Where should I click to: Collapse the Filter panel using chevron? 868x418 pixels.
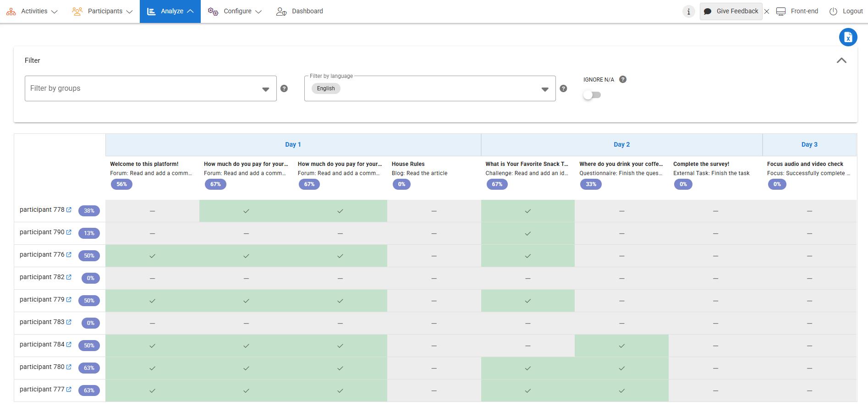[x=841, y=60]
